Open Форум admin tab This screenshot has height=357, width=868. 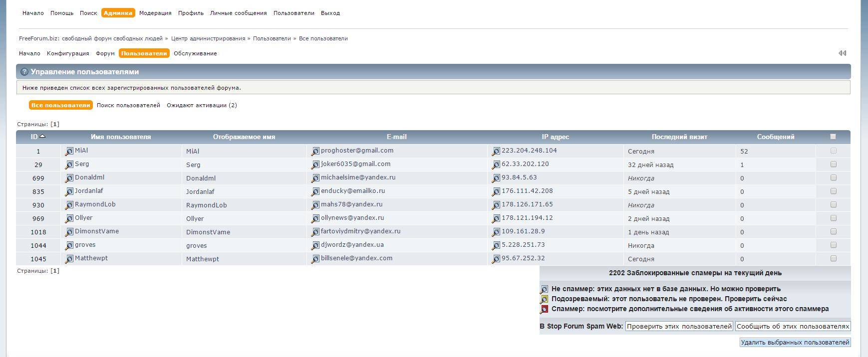point(105,53)
